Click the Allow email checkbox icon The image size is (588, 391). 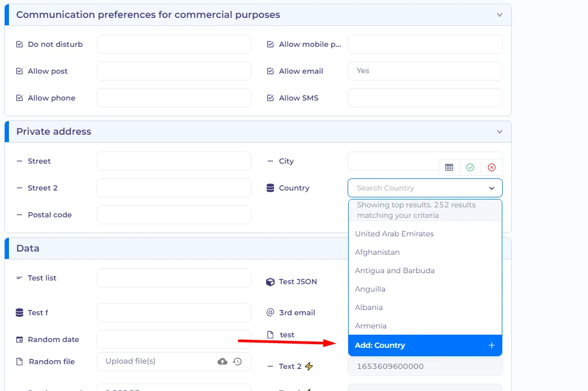click(270, 71)
